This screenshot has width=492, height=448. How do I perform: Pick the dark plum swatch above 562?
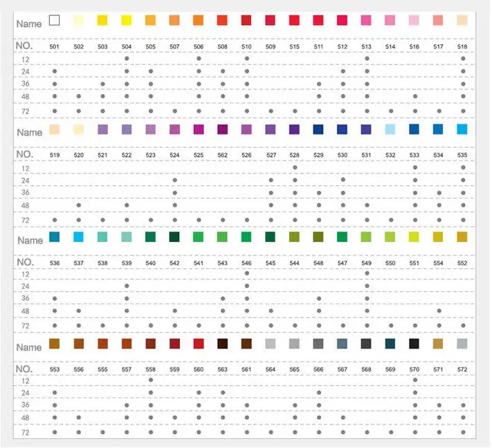click(x=222, y=129)
